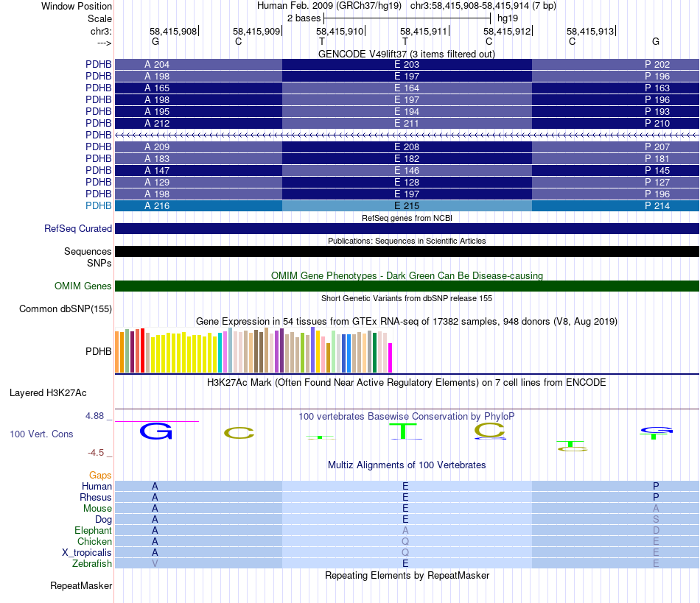Click the magenta last bar in GTEx chart

tap(391, 358)
